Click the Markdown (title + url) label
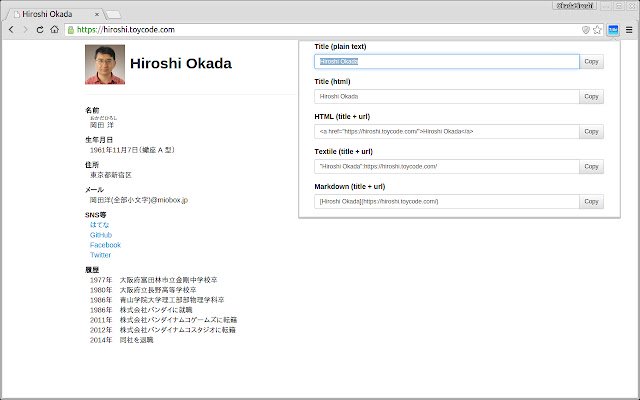640x400 pixels. (350, 187)
